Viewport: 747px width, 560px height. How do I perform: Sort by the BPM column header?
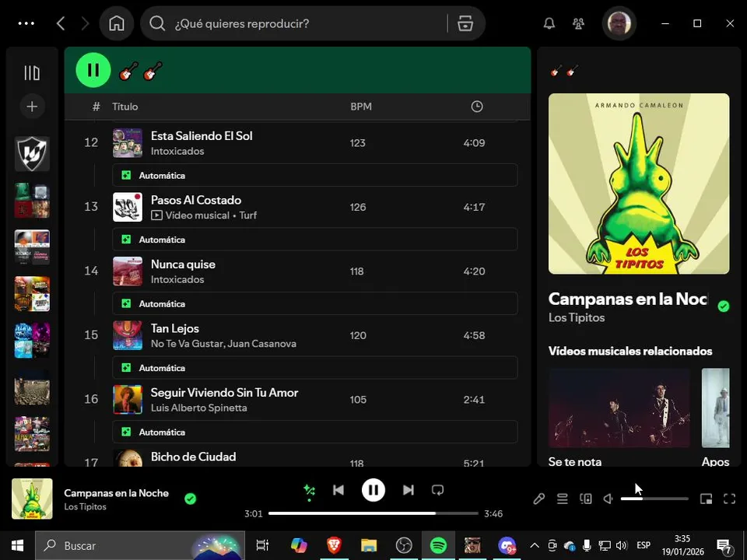pyautogui.click(x=360, y=107)
